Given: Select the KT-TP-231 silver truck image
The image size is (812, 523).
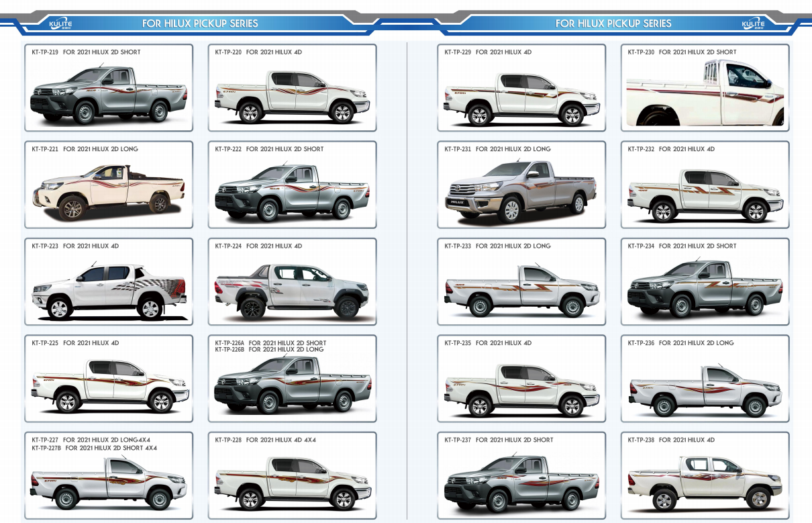Looking at the screenshot, I should (521, 192).
